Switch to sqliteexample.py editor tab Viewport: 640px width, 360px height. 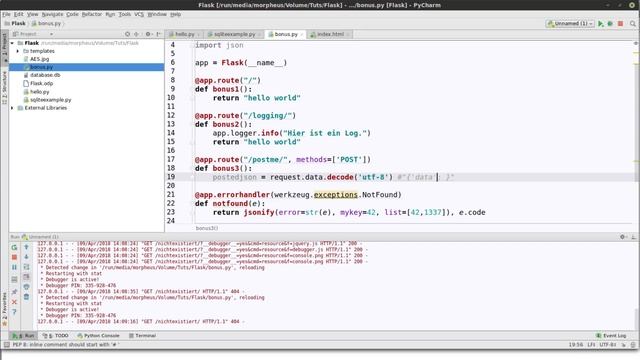click(x=234, y=34)
